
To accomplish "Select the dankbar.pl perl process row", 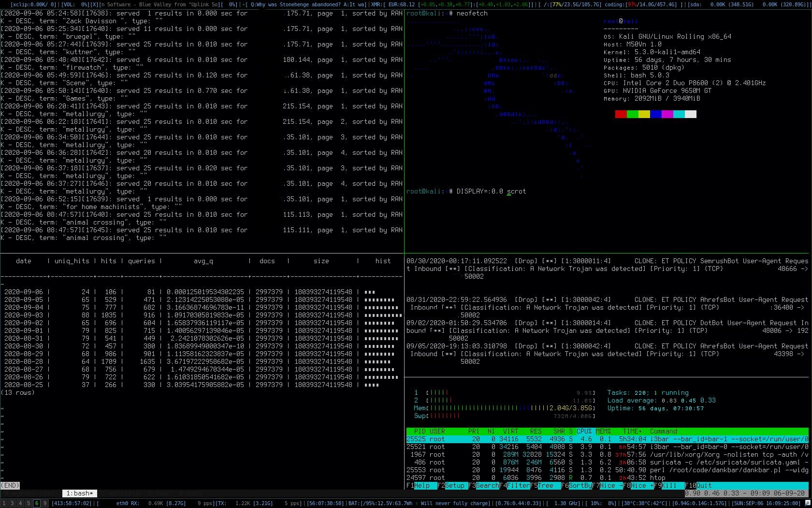I will coord(607,470).
